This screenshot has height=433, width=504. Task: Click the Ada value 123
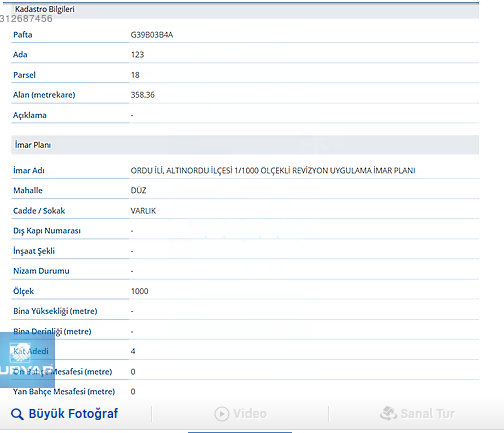coord(137,55)
